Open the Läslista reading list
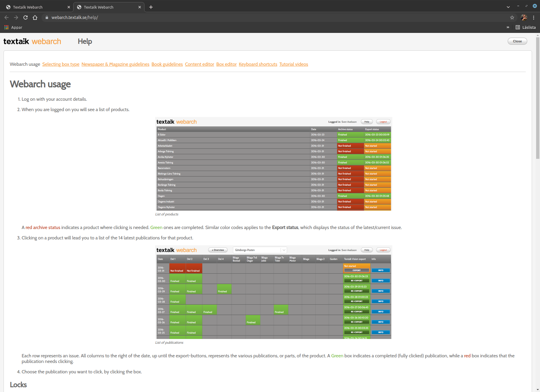Viewport: 540px width, 392px height. click(x=526, y=27)
